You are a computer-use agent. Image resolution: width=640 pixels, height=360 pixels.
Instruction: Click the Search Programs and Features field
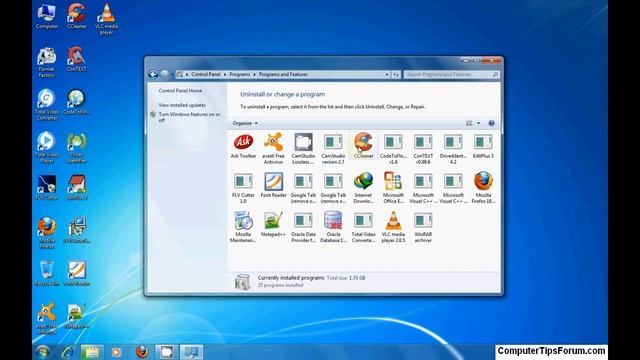[x=452, y=75]
